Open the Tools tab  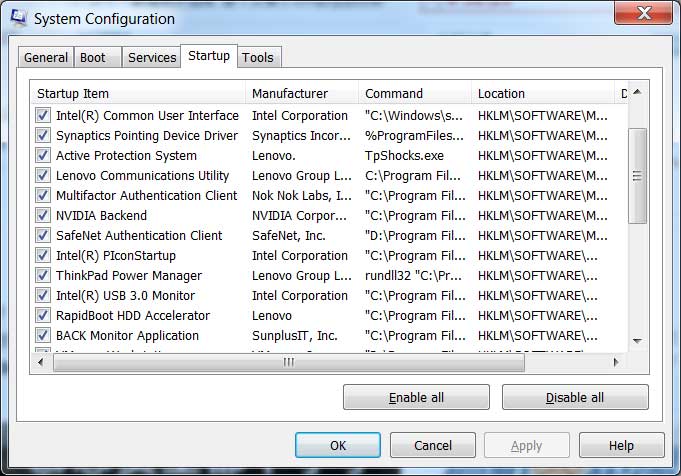[x=258, y=57]
